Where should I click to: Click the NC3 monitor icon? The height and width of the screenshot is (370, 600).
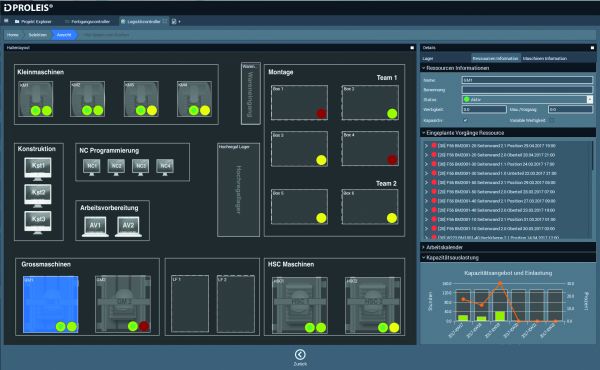coord(141,167)
